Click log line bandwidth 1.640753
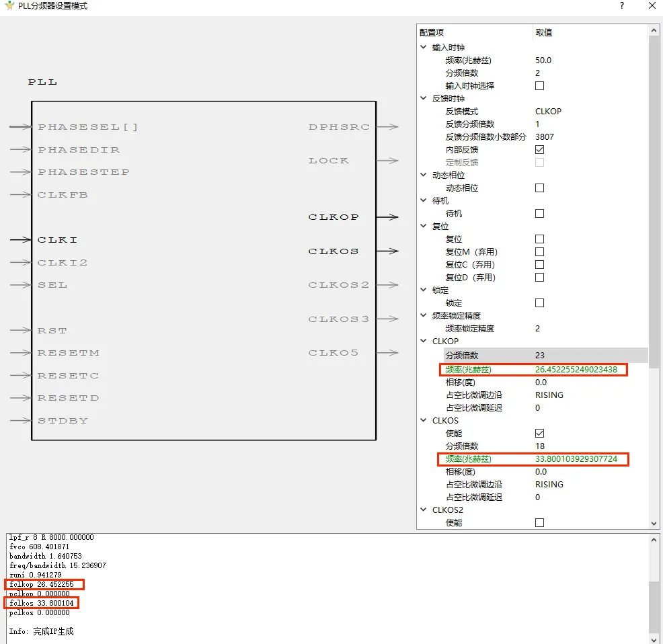Screen dimensions: 663x644 (45, 556)
